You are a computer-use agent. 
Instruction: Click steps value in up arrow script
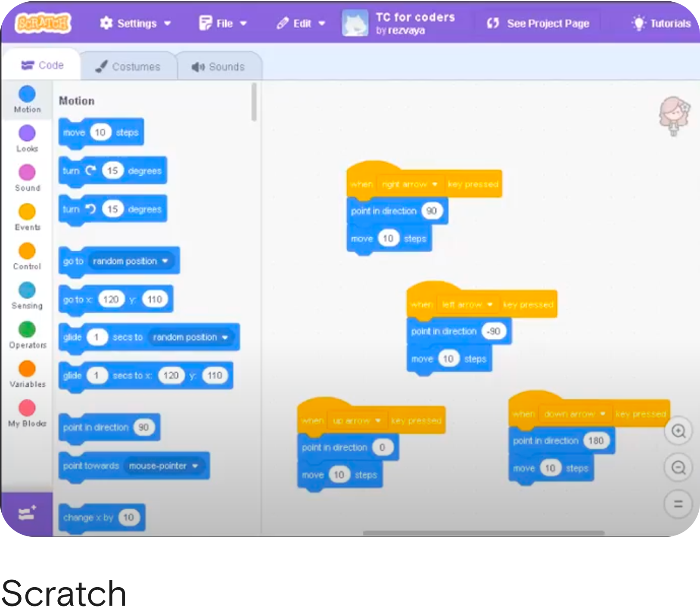[339, 474]
